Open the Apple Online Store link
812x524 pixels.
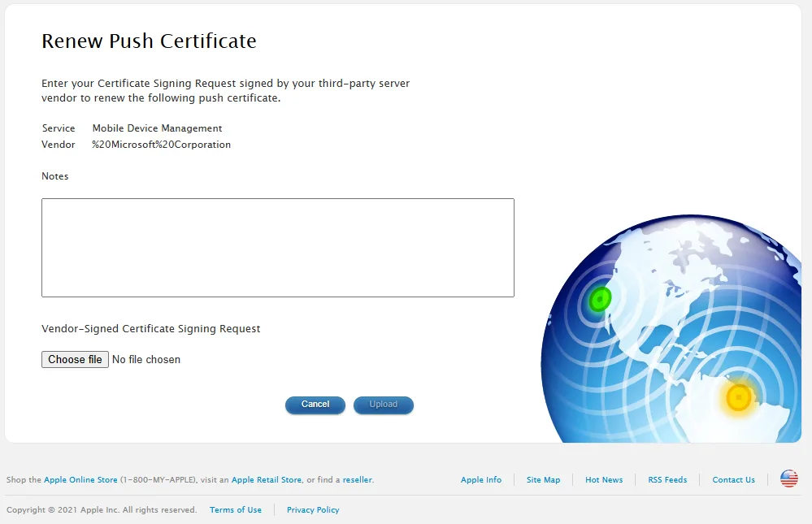point(80,480)
